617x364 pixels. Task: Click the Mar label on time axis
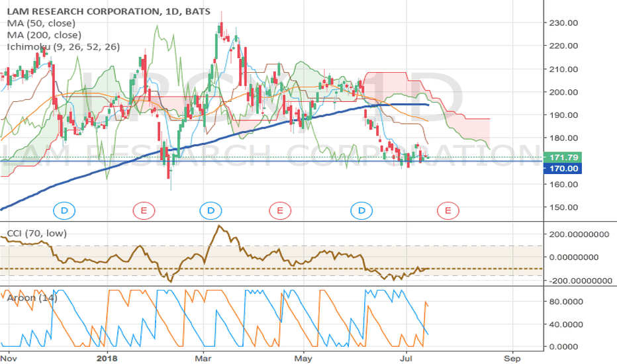point(203,359)
